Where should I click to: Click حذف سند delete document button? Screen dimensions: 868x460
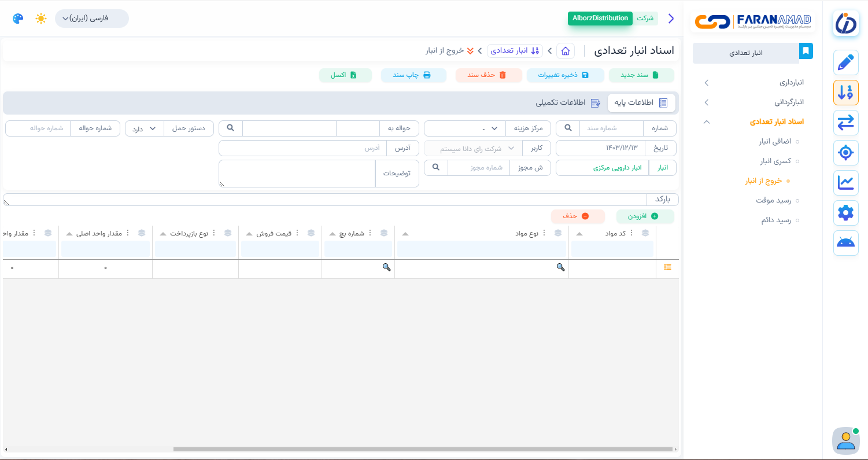click(x=489, y=75)
